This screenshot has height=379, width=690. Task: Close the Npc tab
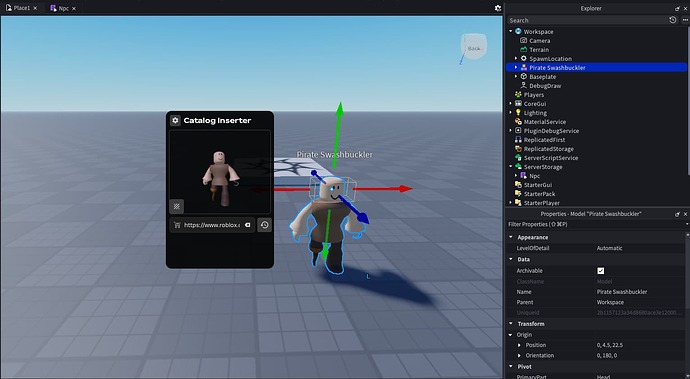(74, 8)
